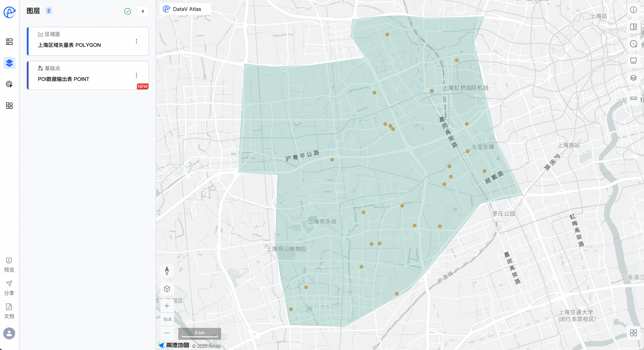Open the spatial analysis target icon
The height and width of the screenshot is (350, 644).
9,84
